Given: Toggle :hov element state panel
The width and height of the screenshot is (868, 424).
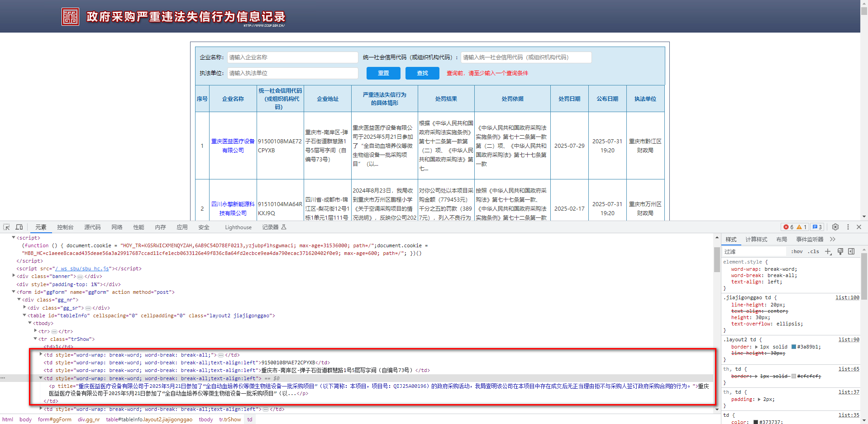Looking at the screenshot, I should click(x=796, y=251).
